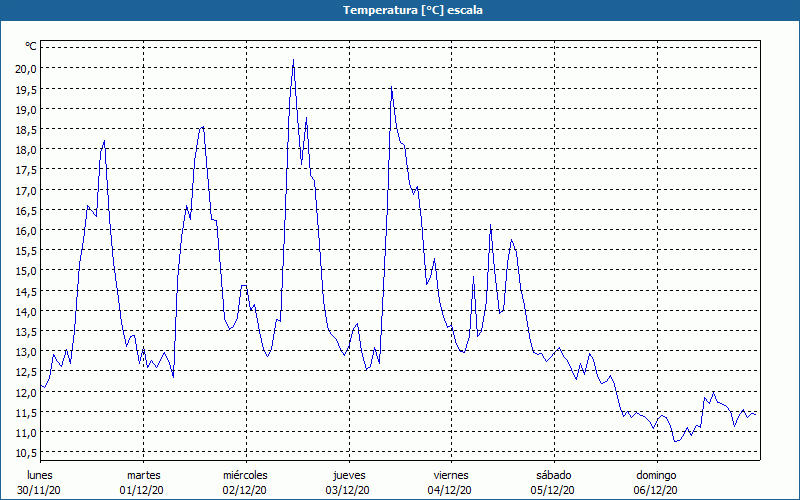
Task: Click the 10,5 y-axis label
Action: tap(26, 453)
